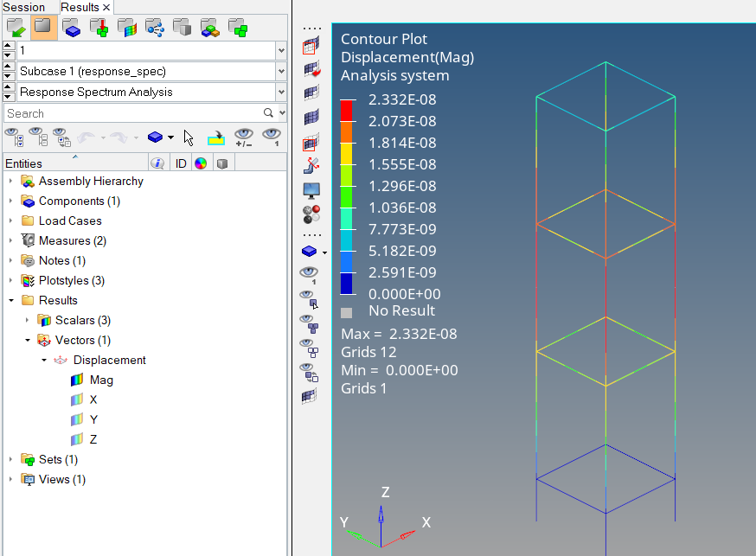Select the pointer selection arrow icon
756x556 pixels.
pyautogui.click(x=189, y=138)
